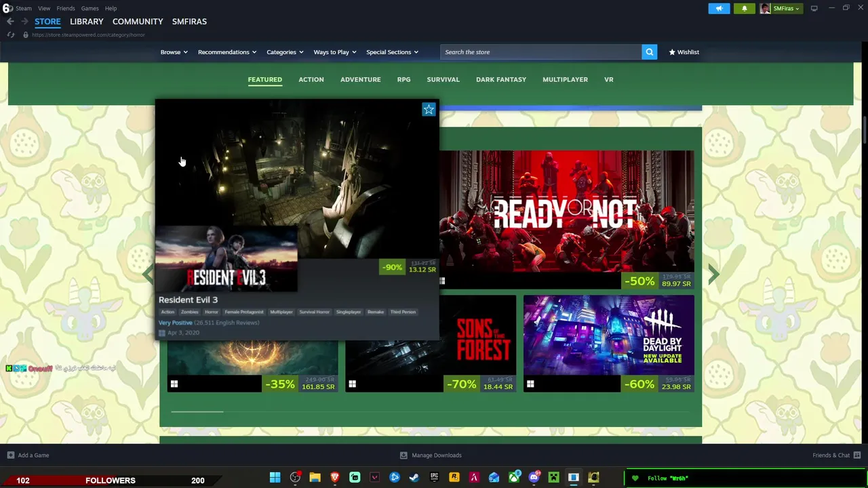Open the Dead by Daylight card
The width and height of the screenshot is (868, 488).
[609, 344]
